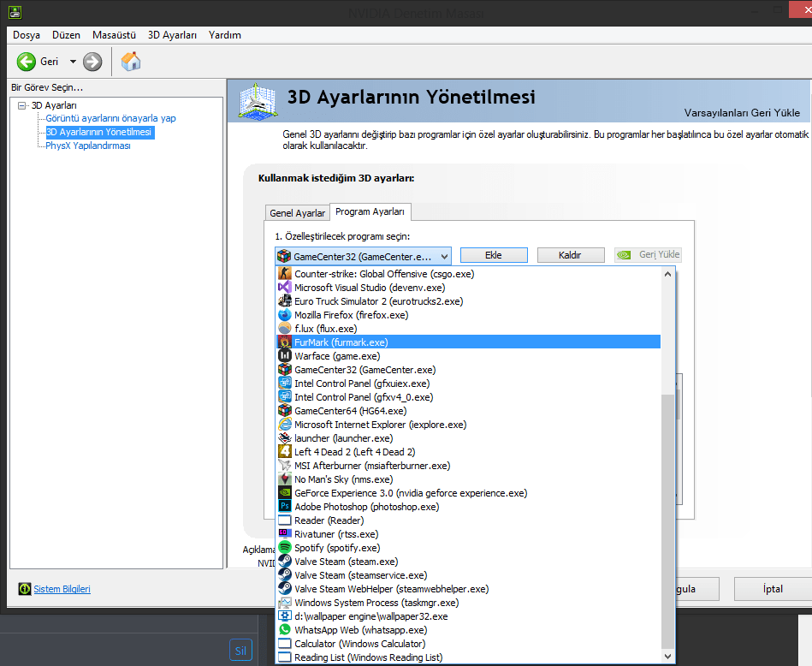Click the Sistem Bilgileri info icon
Image resolution: width=812 pixels, height=666 pixels.
coord(24,589)
